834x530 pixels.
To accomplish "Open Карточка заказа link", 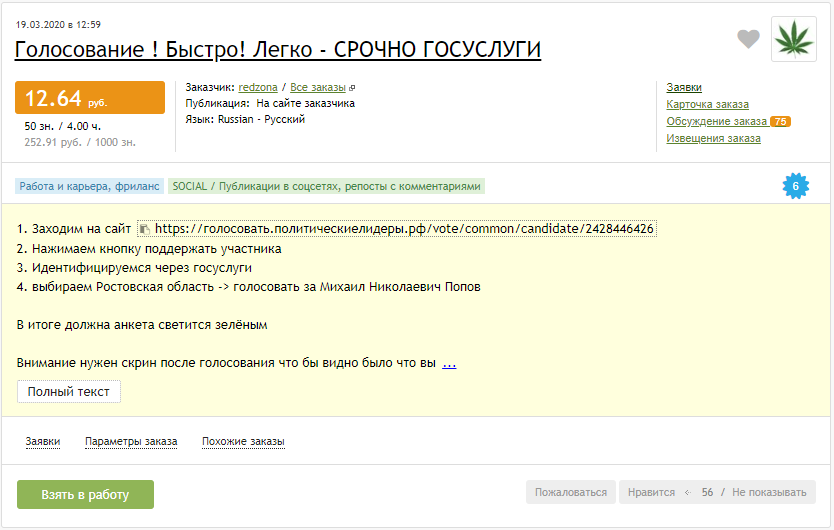I will (x=707, y=104).
